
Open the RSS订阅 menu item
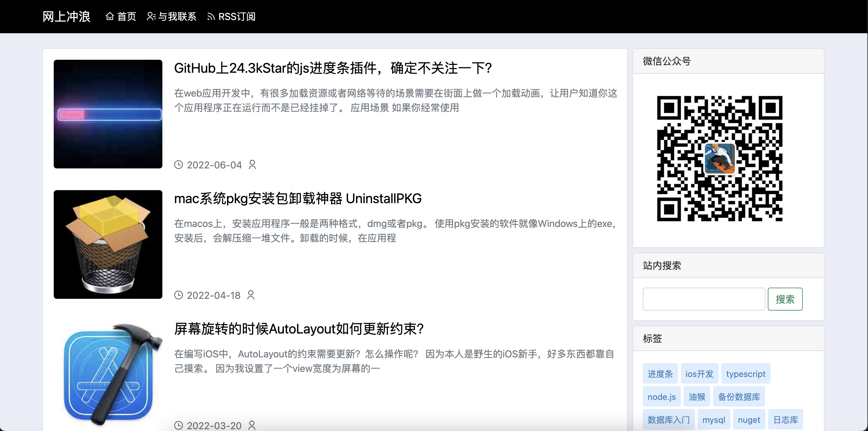pyautogui.click(x=237, y=16)
